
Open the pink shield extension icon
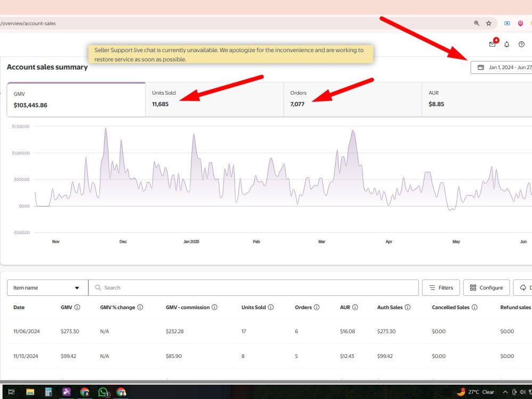(x=520, y=23)
